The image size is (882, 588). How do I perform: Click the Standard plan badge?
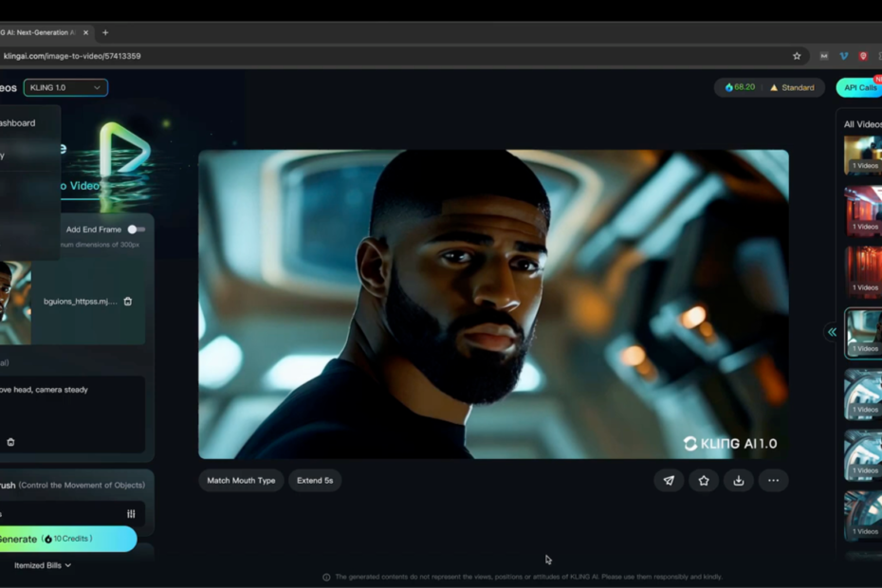(792, 88)
